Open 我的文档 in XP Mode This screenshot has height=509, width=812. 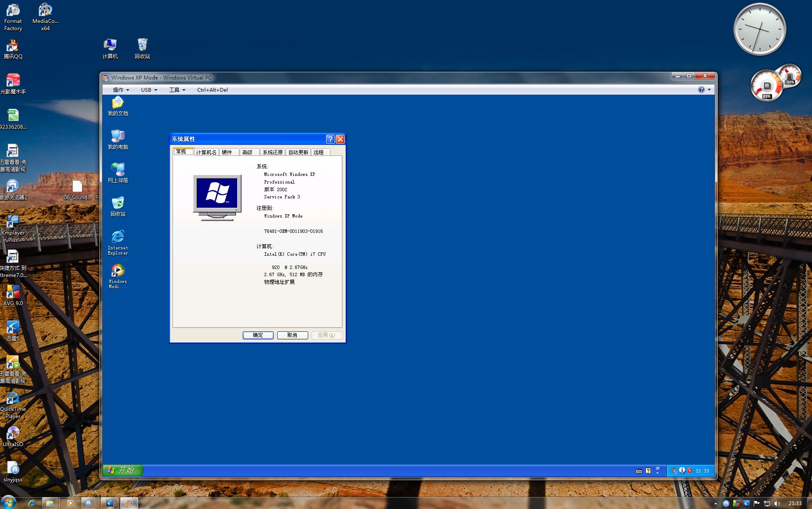(118, 106)
